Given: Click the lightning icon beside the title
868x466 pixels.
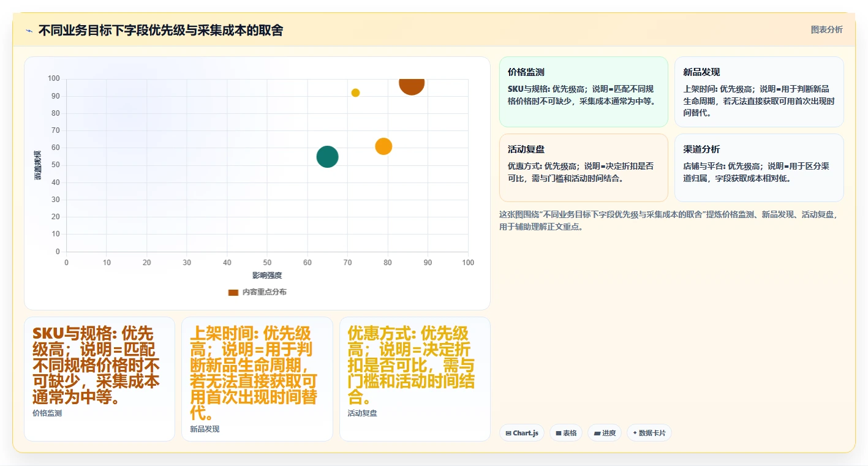Looking at the screenshot, I should 29,30.
